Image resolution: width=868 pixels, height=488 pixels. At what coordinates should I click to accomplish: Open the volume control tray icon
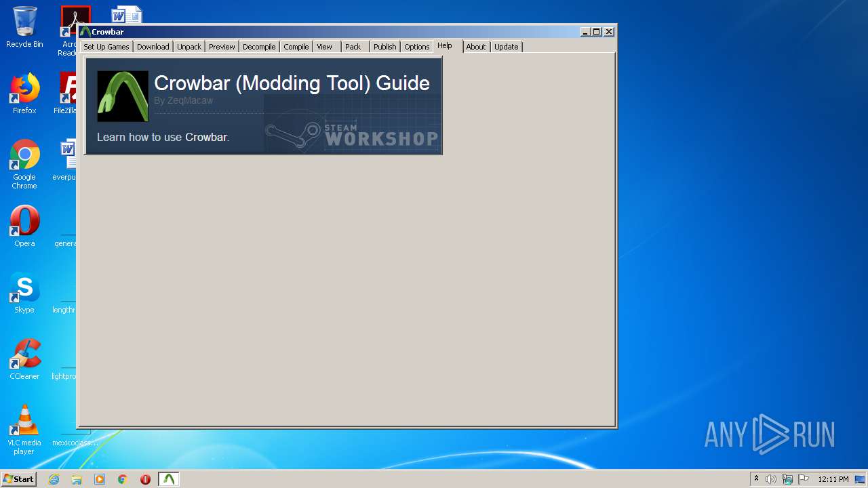click(x=771, y=479)
